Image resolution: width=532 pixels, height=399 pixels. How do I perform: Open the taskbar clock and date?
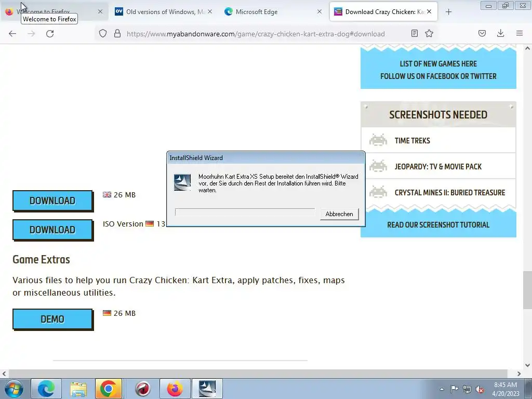[x=506, y=389]
